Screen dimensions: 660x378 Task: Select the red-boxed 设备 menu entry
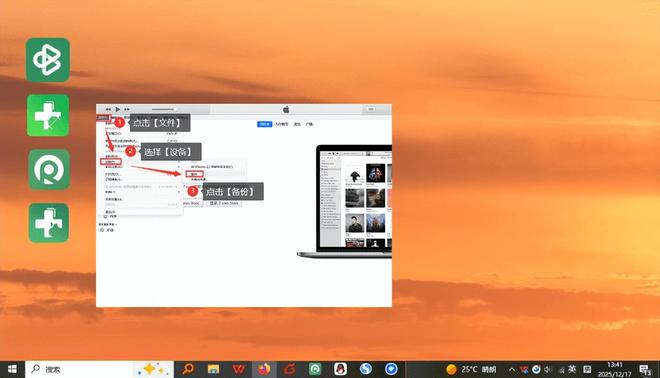click(x=111, y=162)
